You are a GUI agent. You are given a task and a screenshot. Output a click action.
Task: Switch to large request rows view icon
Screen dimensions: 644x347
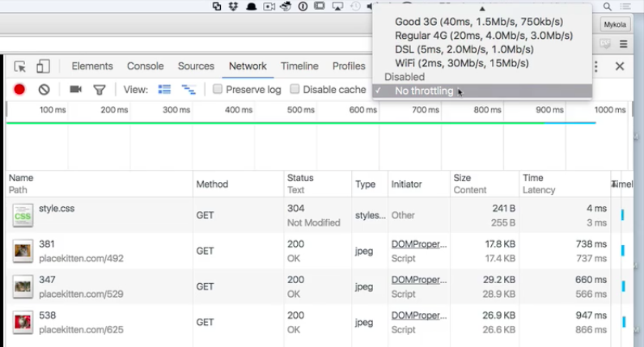click(165, 90)
